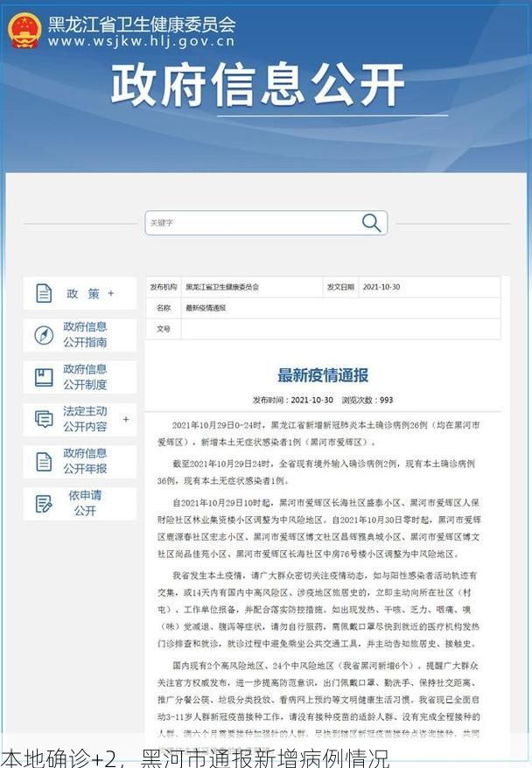This screenshot has height=768, width=532.
Task: Click the search magnifier icon
Action: click(x=371, y=222)
